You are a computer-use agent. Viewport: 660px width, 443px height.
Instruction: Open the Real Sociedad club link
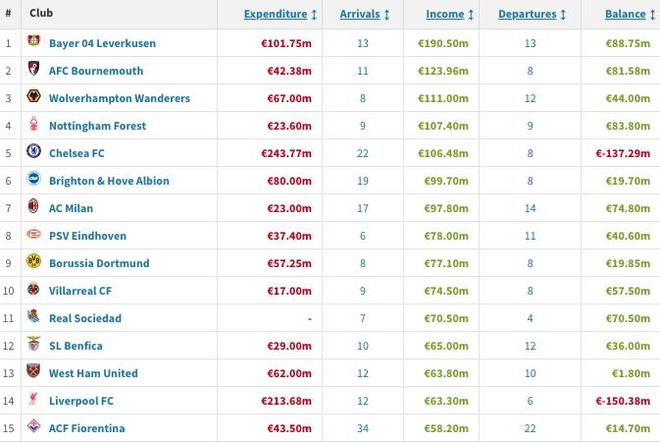tap(85, 318)
